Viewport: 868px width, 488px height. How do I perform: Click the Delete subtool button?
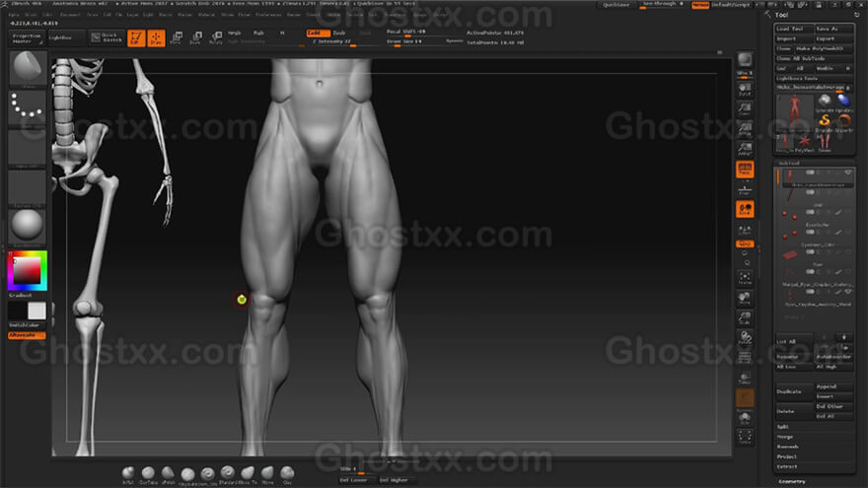(x=794, y=412)
